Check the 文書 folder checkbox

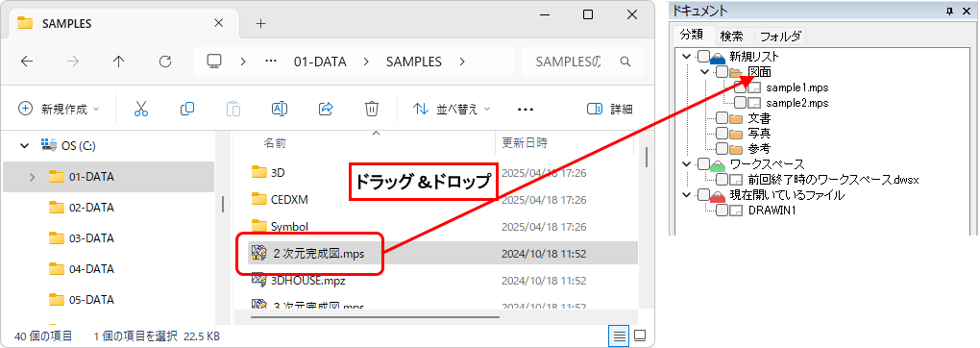pyautogui.click(x=722, y=117)
